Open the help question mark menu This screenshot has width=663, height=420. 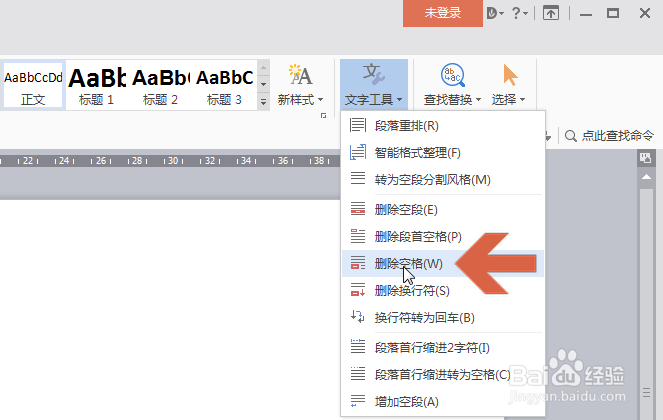pos(520,14)
